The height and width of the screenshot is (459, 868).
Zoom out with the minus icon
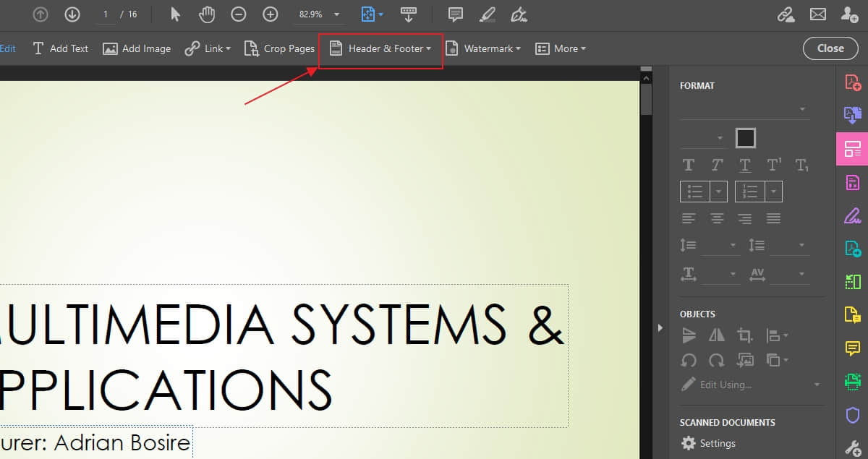click(239, 14)
